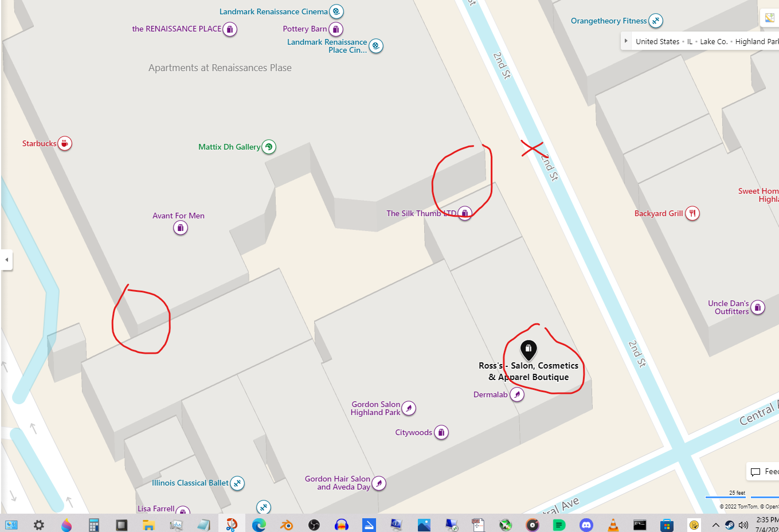Open Microsoft Edge from the taskbar
The height and width of the screenshot is (532, 779).
pyautogui.click(x=259, y=525)
